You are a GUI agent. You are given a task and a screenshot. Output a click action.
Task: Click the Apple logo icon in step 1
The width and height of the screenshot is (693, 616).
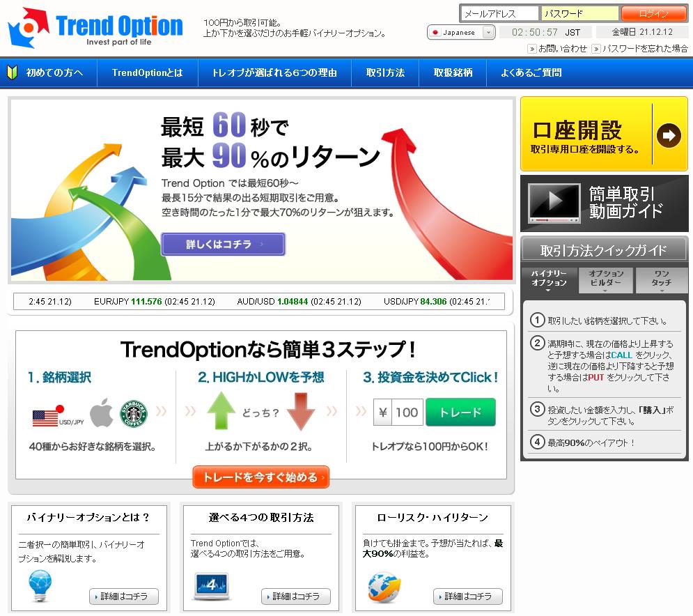102,413
